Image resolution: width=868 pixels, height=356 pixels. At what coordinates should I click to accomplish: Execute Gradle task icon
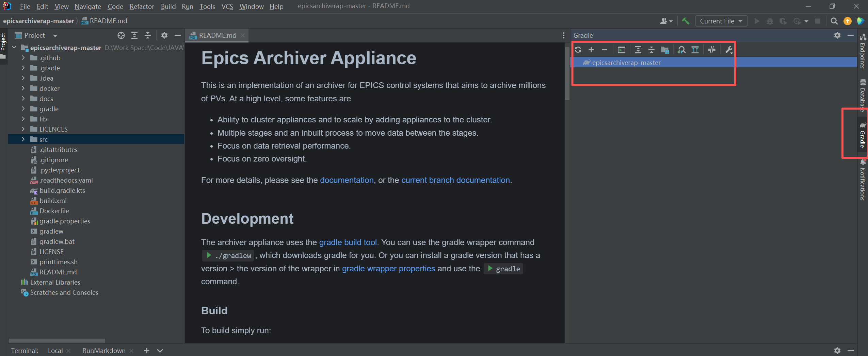tap(622, 50)
